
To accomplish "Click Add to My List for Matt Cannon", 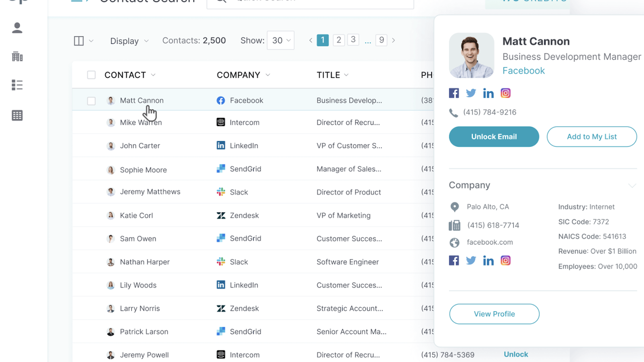I will 592,136.
